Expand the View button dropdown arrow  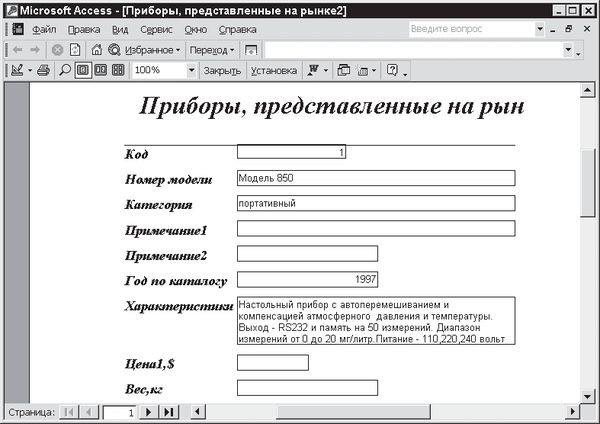(29, 70)
